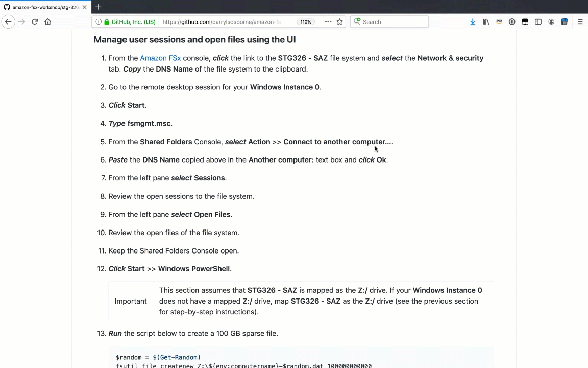Click 'Windows Instance 0' in step 2
The image size is (588, 368).
[x=285, y=87]
